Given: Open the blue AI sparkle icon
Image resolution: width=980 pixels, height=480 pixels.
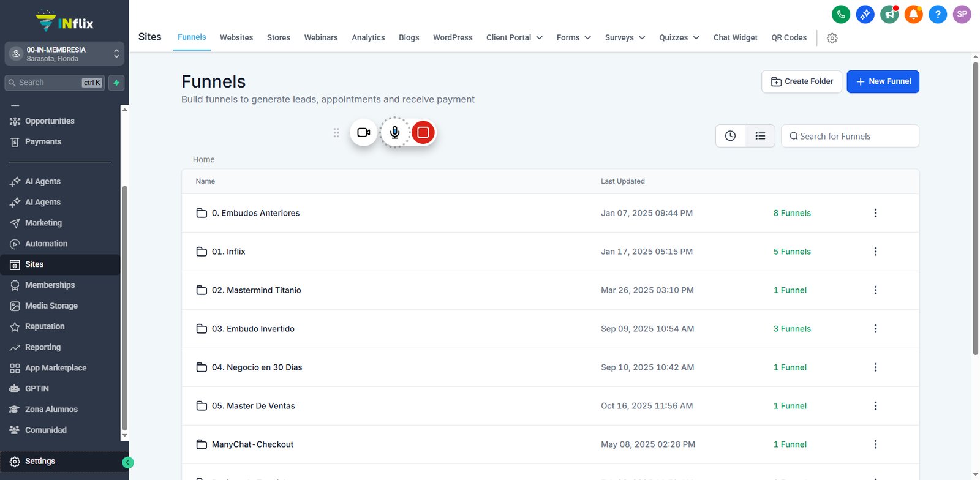Looking at the screenshot, I should tap(865, 14).
